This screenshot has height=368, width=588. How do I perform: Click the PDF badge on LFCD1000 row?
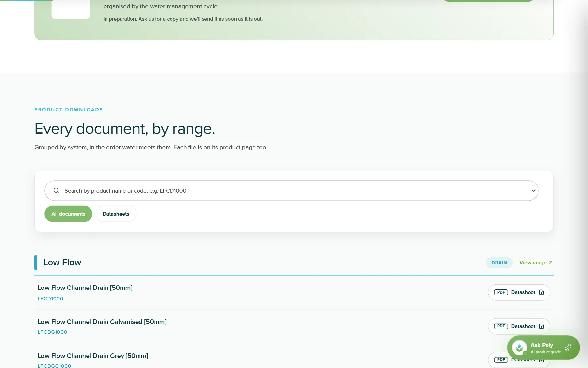pos(501,292)
